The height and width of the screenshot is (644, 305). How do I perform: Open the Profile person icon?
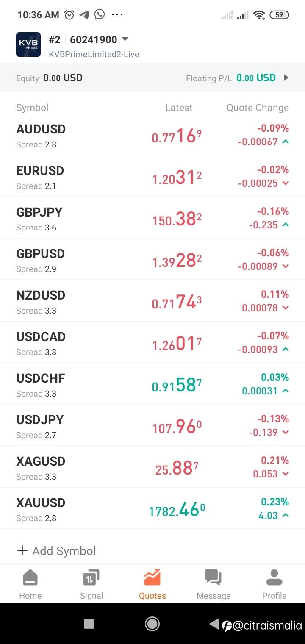pyautogui.click(x=274, y=577)
